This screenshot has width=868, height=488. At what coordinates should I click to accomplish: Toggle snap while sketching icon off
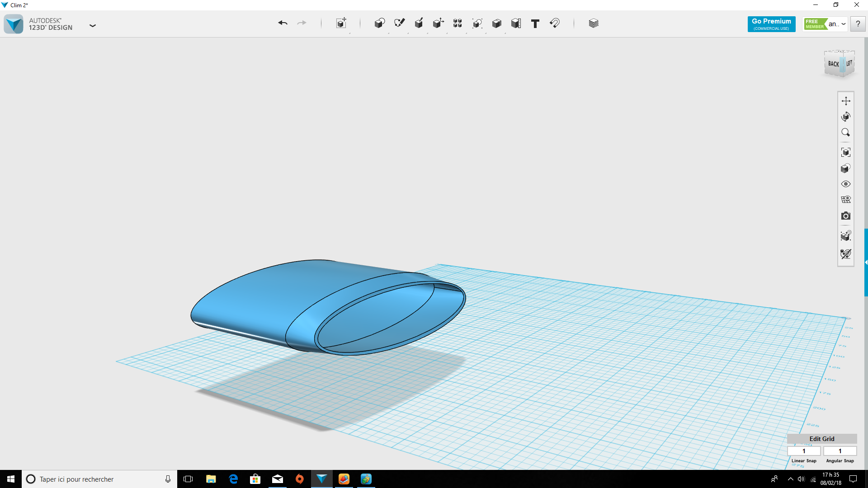tap(846, 254)
